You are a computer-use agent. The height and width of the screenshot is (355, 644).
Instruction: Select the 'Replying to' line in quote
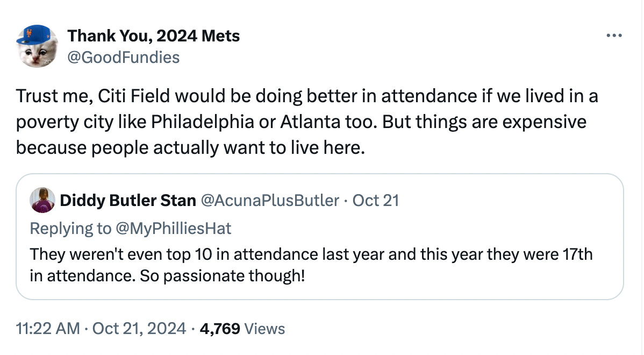(x=131, y=229)
